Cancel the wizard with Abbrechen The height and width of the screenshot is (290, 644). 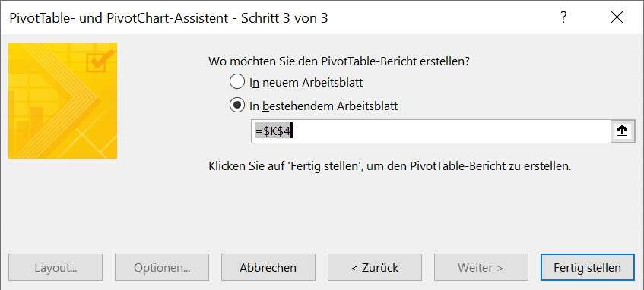point(268,267)
